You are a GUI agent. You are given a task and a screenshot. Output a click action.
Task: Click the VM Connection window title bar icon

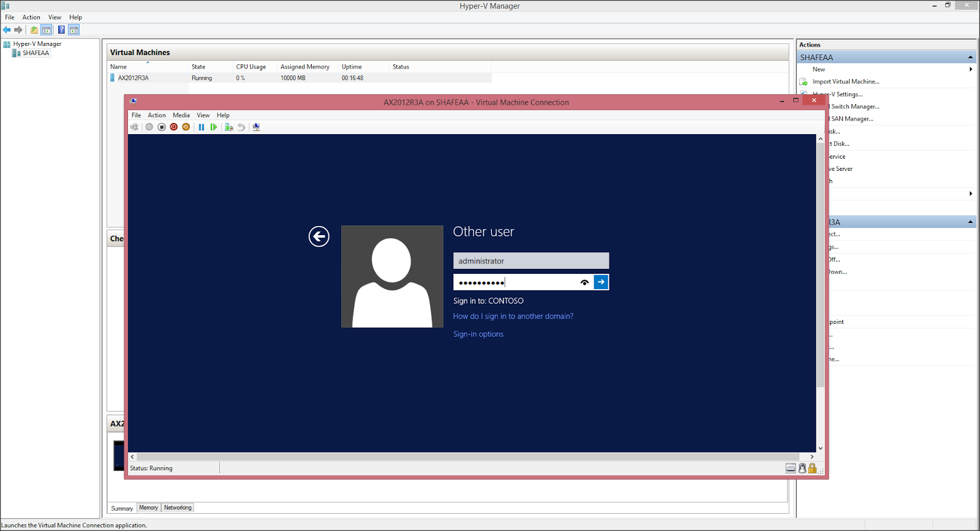[134, 102]
